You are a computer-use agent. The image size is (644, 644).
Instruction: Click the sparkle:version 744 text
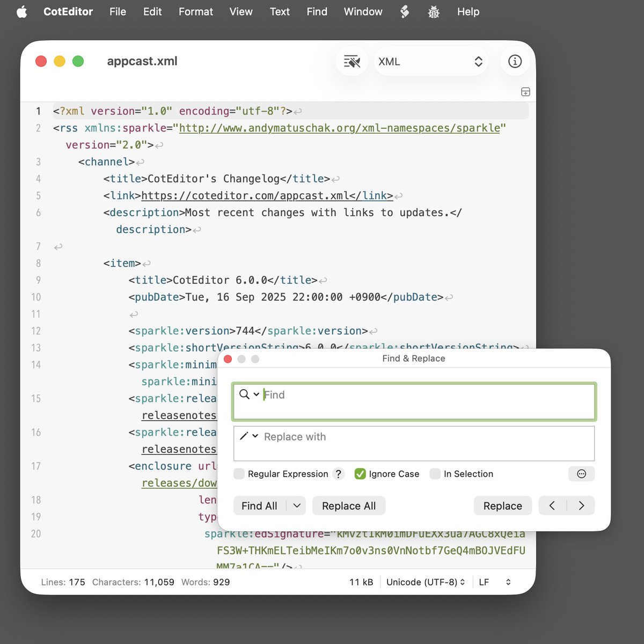248,331
